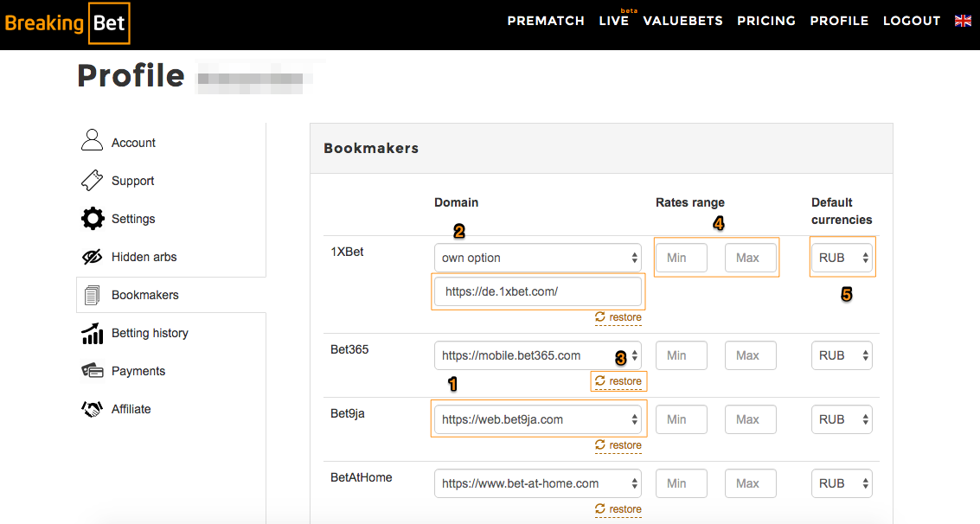Click the Default currencies column header

pos(842,211)
